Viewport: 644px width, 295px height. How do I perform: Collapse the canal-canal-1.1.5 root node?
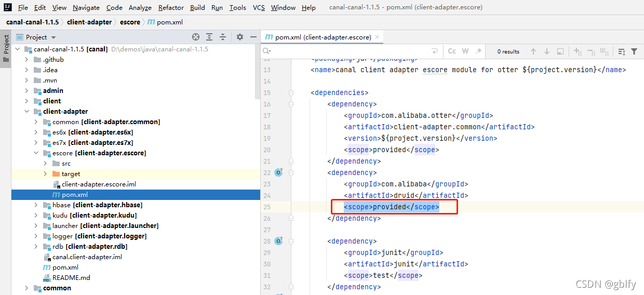(18, 49)
